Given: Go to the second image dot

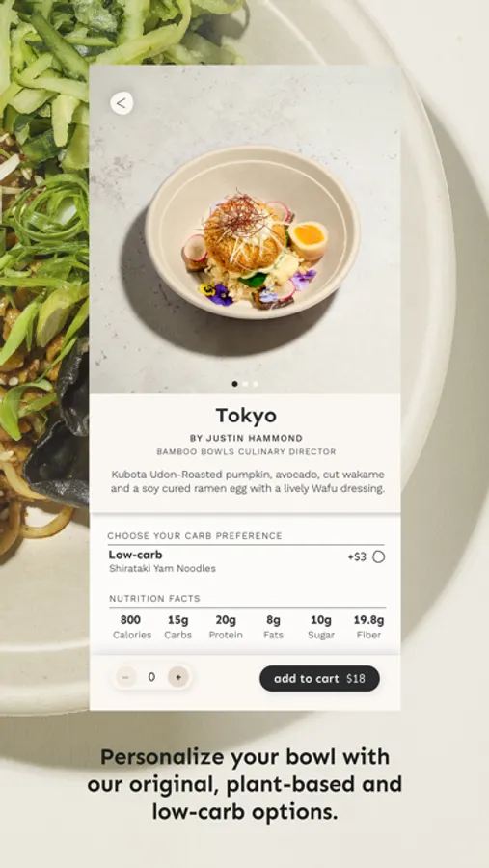Looking at the screenshot, I should pyautogui.click(x=245, y=384).
